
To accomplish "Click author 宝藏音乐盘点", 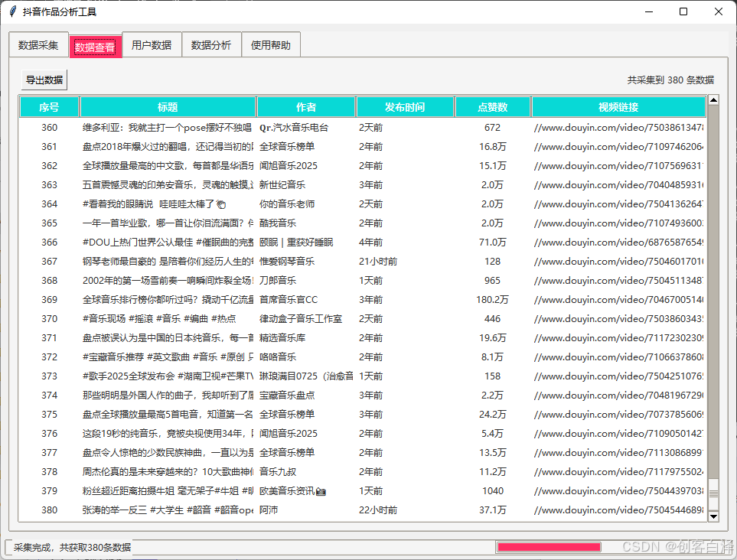I will 287,396.
